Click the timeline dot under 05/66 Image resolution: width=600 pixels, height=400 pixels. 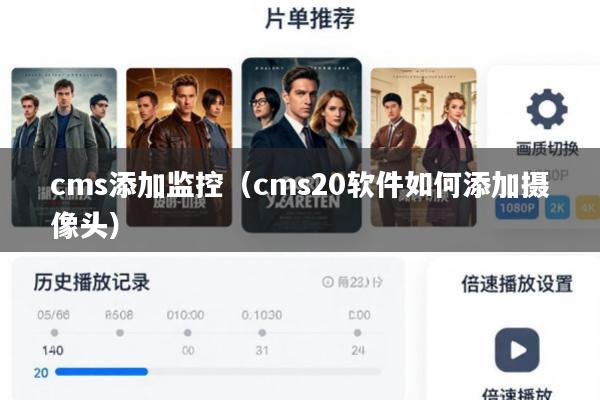click(54, 333)
